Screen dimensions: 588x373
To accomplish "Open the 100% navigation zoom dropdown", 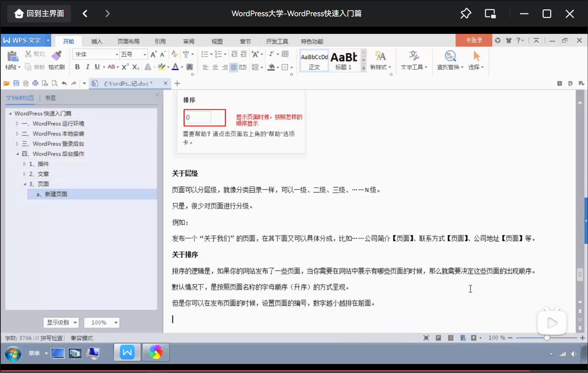I will click(102, 323).
